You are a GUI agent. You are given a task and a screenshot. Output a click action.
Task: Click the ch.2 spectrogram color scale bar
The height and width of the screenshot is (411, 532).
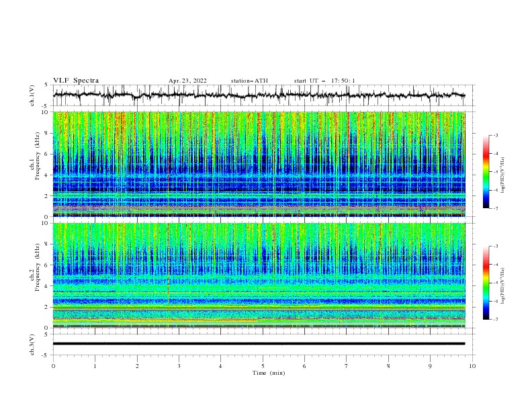pyautogui.click(x=486, y=283)
